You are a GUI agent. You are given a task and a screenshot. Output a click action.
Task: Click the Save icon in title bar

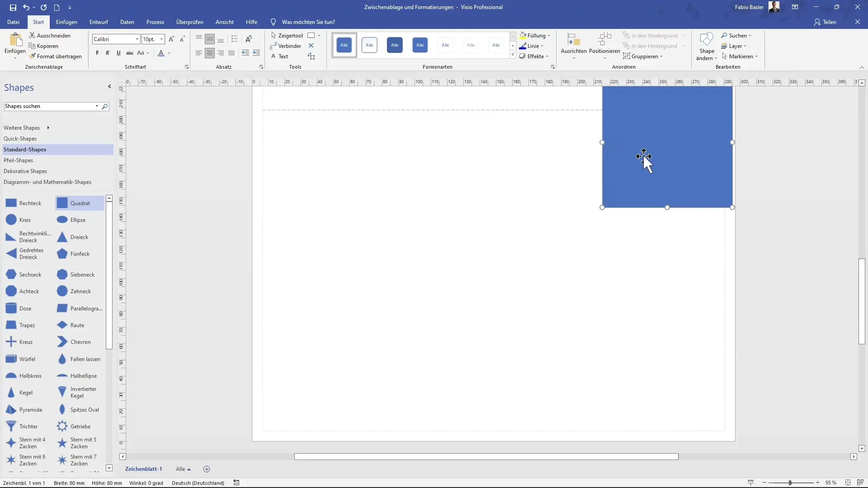pyautogui.click(x=13, y=7)
